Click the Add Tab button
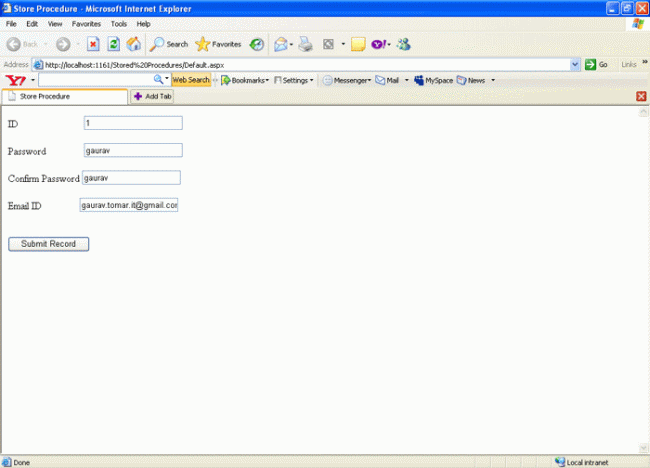This screenshot has width=650, height=468. tap(152, 96)
